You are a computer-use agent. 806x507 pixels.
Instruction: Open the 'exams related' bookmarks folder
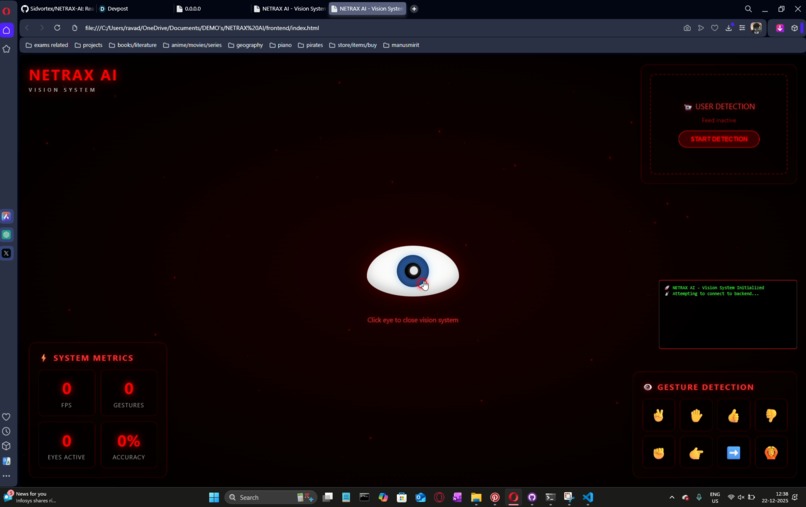(47, 45)
